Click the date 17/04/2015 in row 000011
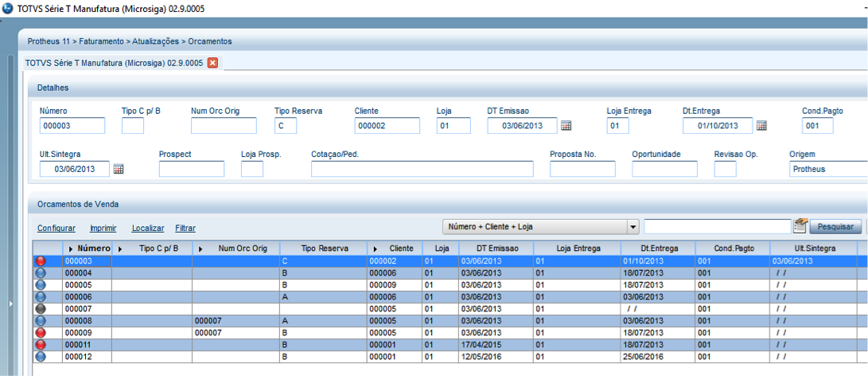 click(481, 345)
